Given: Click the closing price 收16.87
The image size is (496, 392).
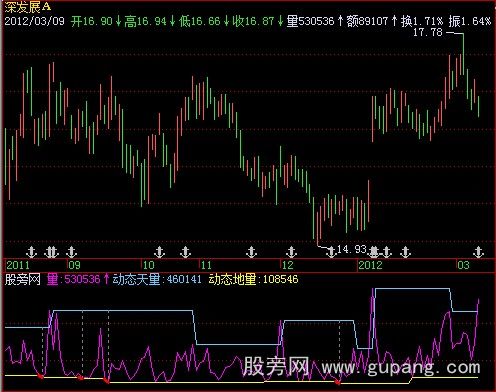Looking at the screenshot, I should 253,21.
